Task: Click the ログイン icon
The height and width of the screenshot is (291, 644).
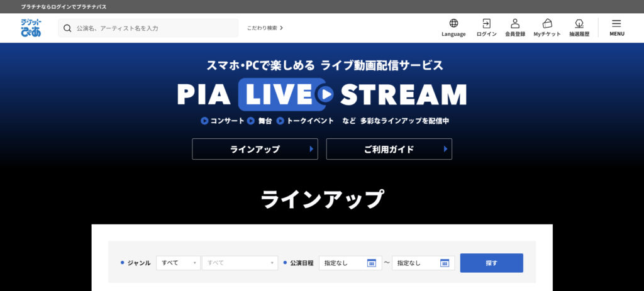Action: [x=486, y=28]
